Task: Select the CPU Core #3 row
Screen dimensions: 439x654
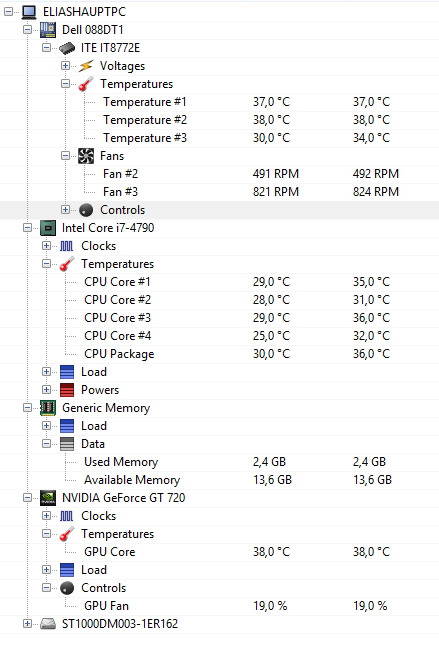Action: pos(219,318)
